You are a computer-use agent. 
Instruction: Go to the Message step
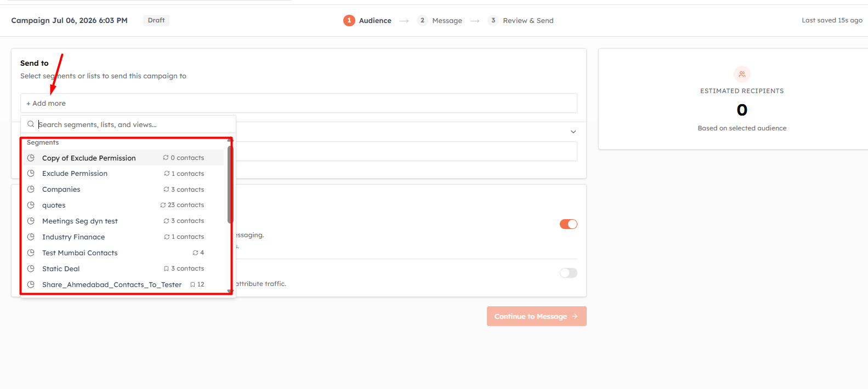click(440, 20)
